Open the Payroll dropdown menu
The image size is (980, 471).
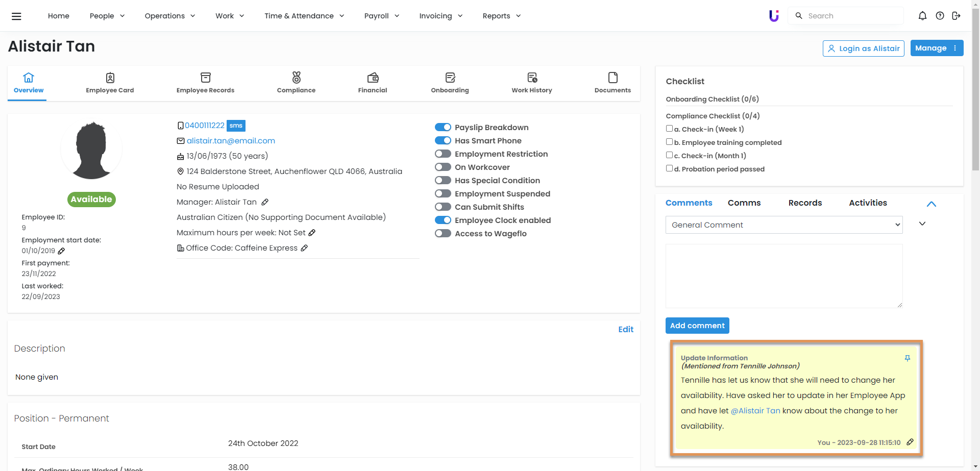point(382,16)
